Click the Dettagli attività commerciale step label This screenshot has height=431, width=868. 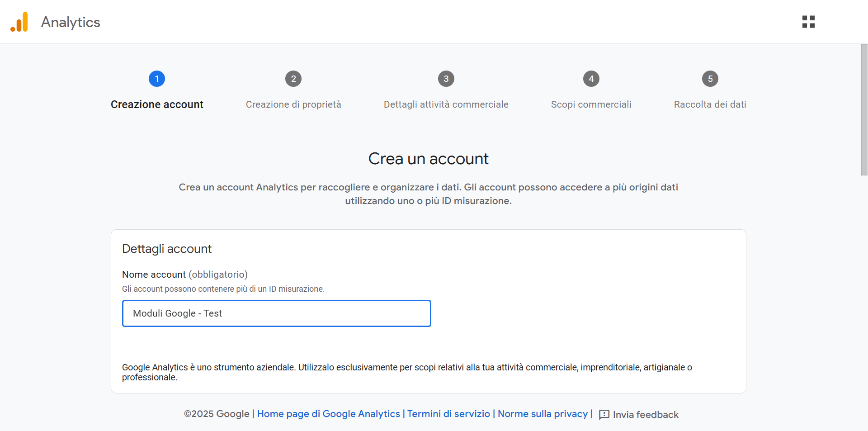click(x=446, y=104)
